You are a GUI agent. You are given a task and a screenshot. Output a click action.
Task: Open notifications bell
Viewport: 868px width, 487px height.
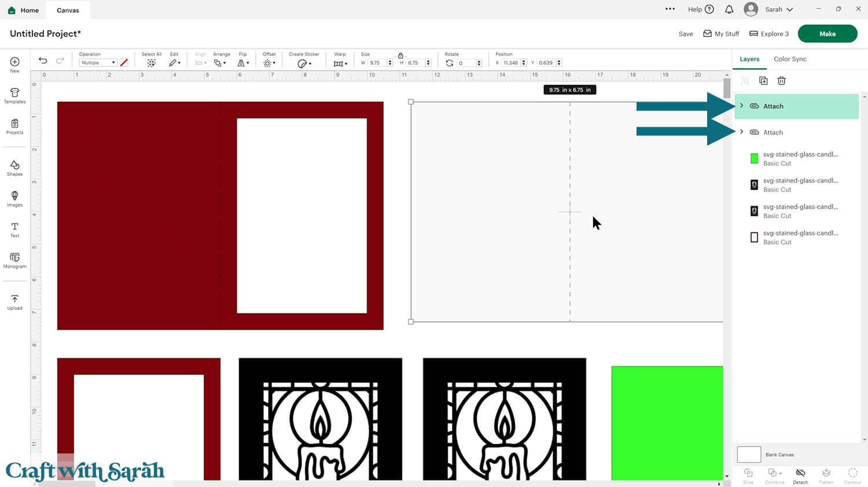[729, 9]
